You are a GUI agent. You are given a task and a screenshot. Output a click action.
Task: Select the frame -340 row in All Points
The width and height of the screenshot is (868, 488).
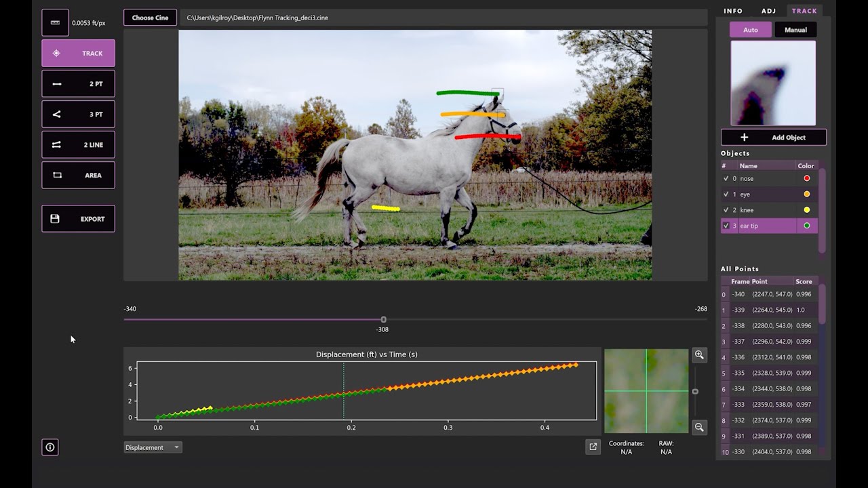pos(769,294)
